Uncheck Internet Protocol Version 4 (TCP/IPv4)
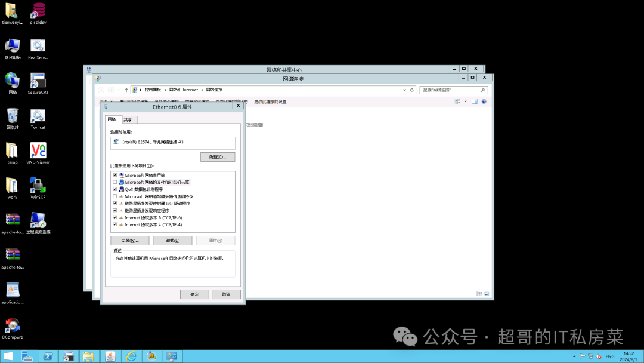This screenshot has height=363, width=644. click(115, 224)
